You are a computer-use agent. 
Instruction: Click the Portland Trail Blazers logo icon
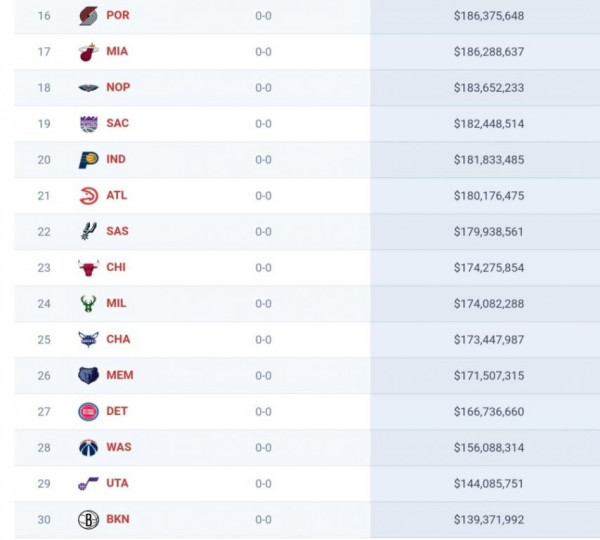pyautogui.click(x=89, y=16)
